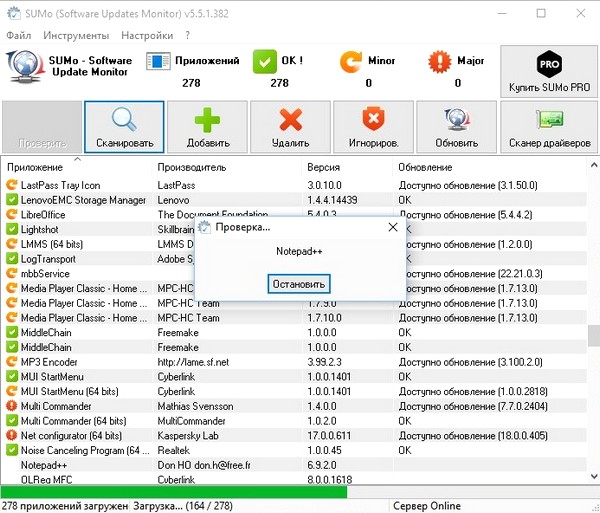The height and width of the screenshot is (513, 600).
Task: Click the red Major exclamation icon
Action: (x=440, y=61)
